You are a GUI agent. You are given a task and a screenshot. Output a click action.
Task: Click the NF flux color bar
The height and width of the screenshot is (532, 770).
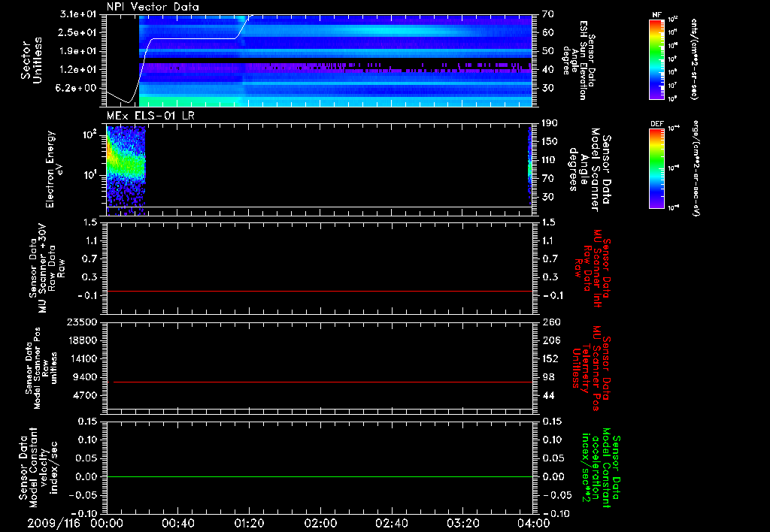tap(656, 59)
